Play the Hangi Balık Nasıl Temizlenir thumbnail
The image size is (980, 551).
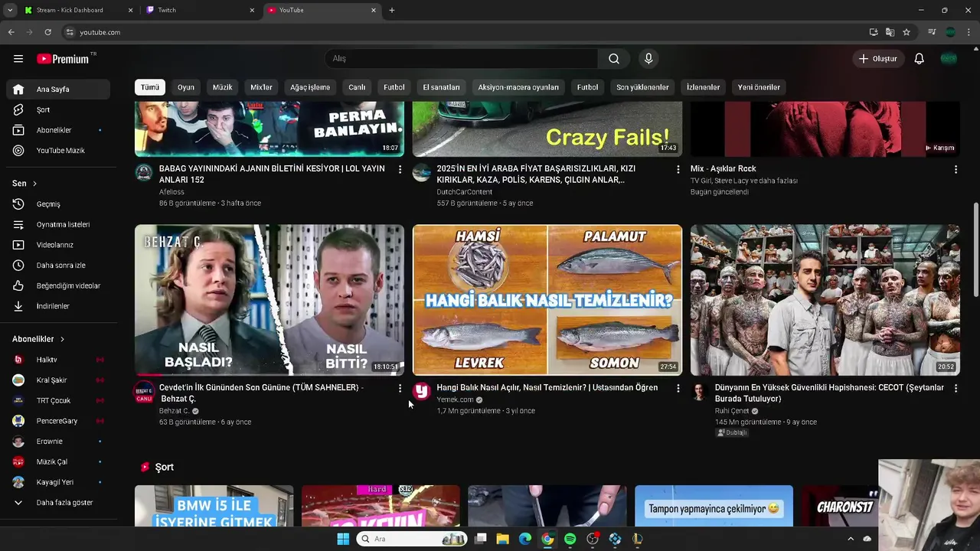tap(547, 300)
